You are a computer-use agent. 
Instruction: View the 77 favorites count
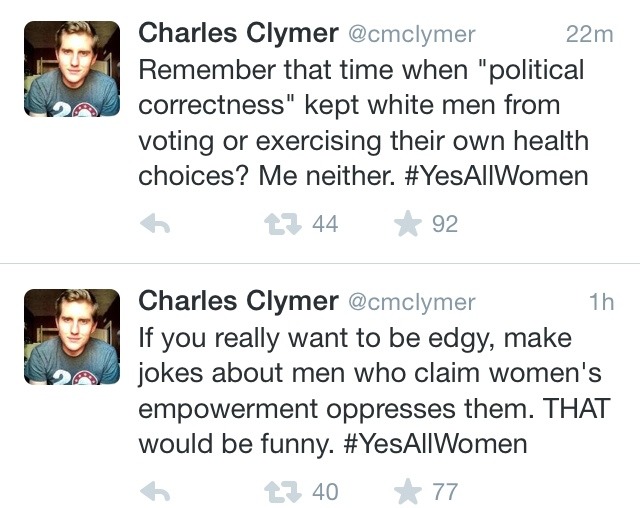tap(444, 491)
